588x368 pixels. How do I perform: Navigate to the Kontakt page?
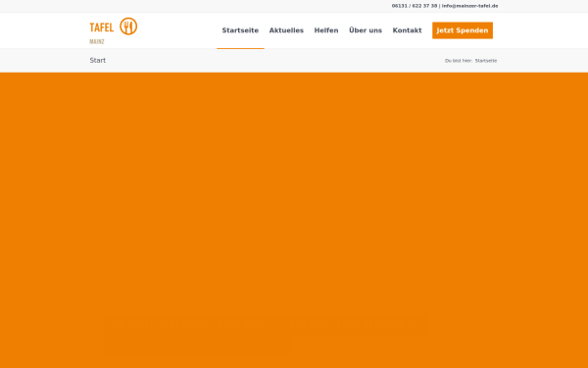(x=407, y=30)
